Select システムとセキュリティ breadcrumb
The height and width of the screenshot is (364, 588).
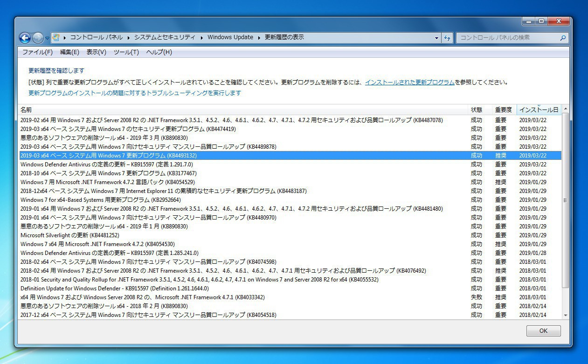(x=165, y=37)
